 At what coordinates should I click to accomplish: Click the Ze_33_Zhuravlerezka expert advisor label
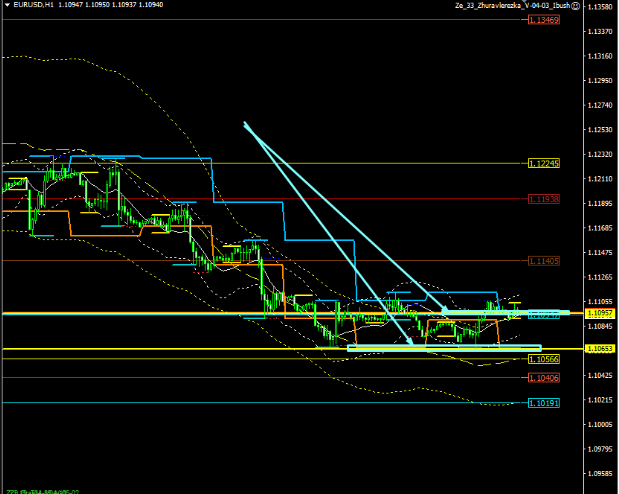tap(511, 6)
